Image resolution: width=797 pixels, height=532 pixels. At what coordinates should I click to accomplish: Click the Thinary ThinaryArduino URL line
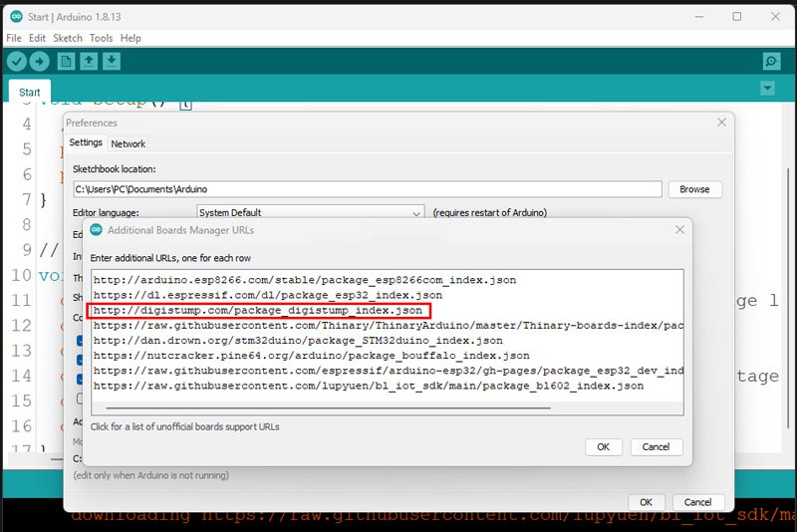tap(389, 325)
